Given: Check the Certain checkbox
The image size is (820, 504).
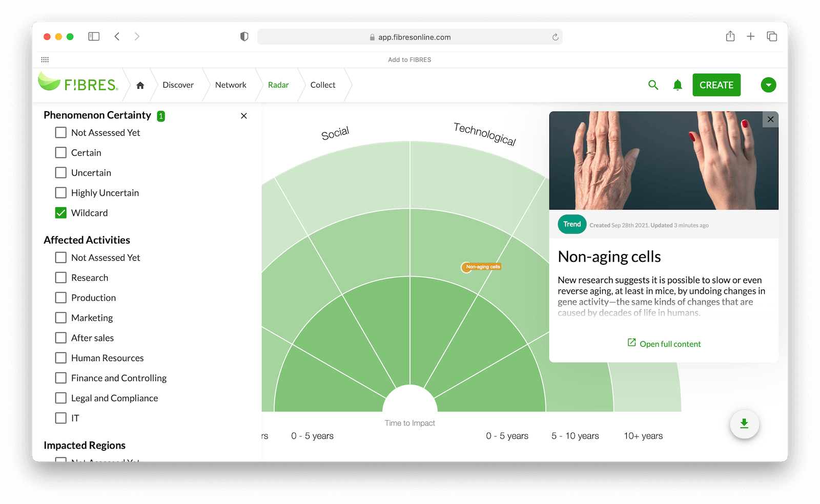Looking at the screenshot, I should pos(61,153).
